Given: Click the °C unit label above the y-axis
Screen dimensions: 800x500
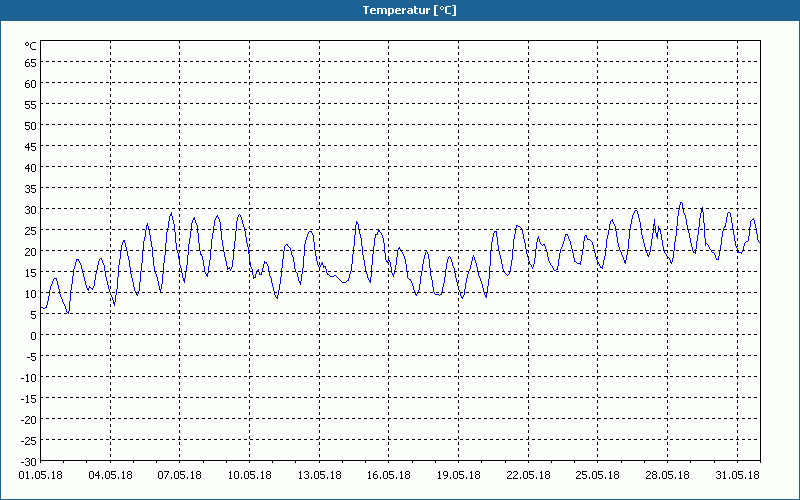Looking at the screenshot, I should [x=31, y=45].
